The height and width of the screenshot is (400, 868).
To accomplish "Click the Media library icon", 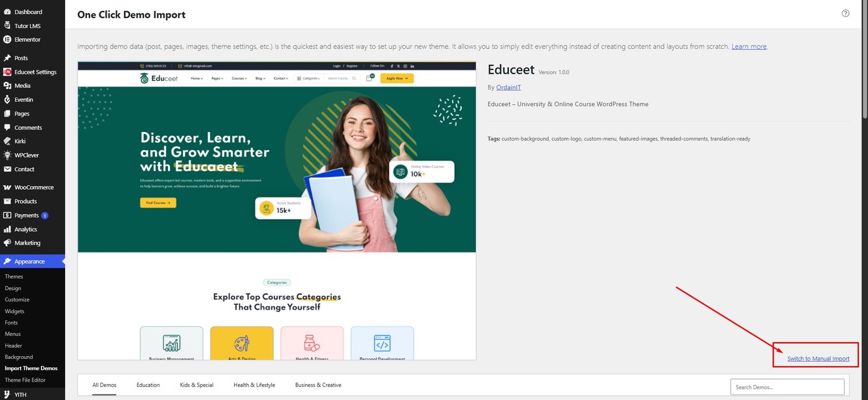I will (7, 86).
